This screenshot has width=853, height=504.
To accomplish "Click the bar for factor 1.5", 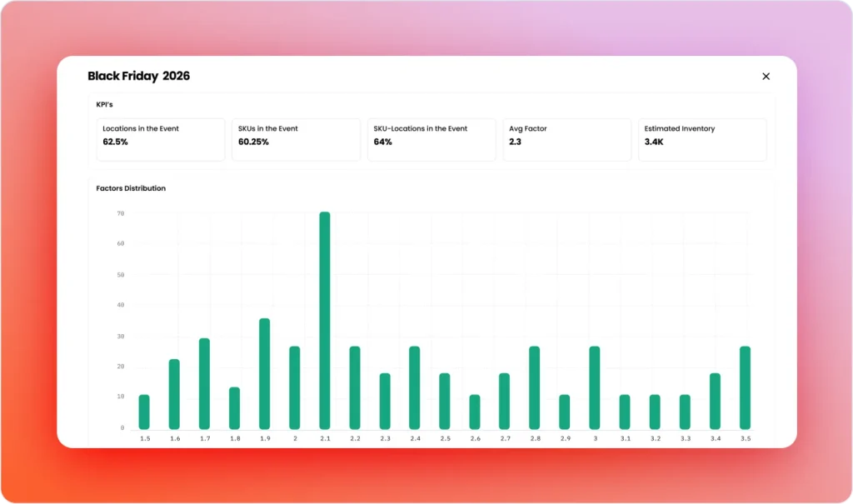I will click(x=144, y=412).
